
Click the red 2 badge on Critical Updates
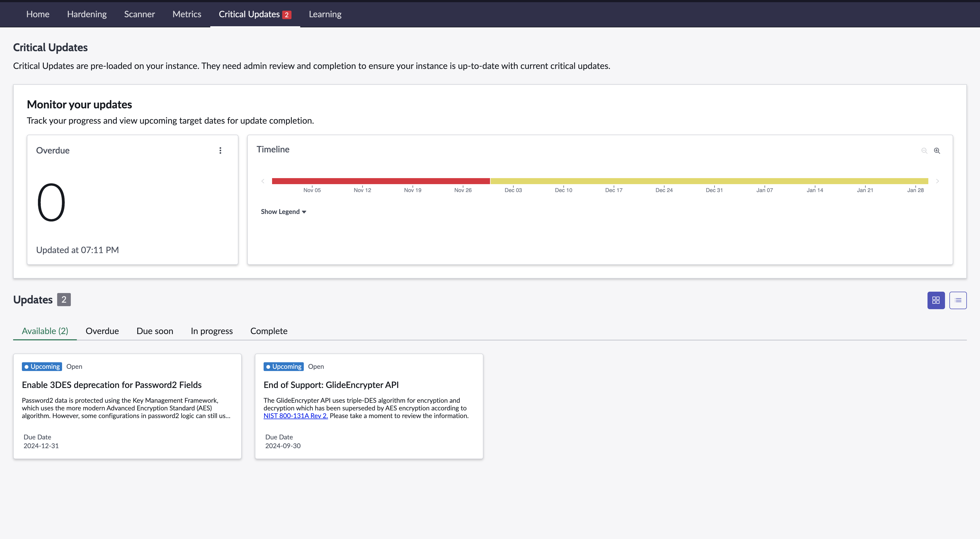(287, 15)
